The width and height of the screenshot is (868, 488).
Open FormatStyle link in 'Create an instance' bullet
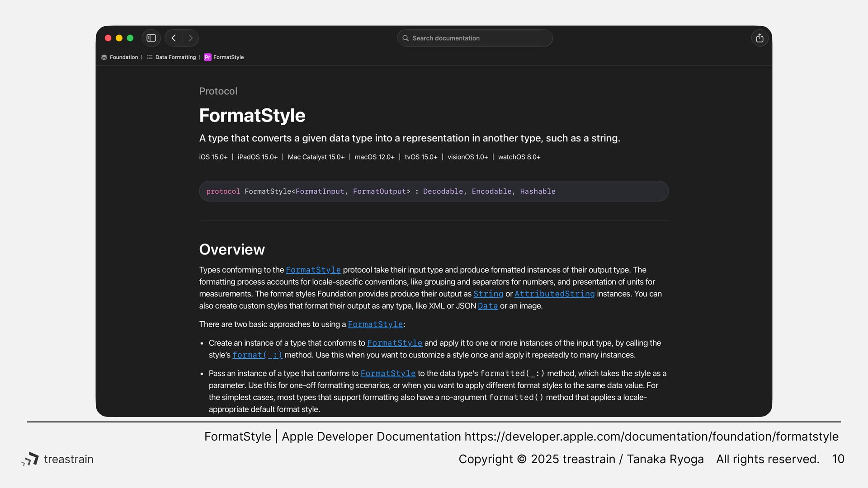pos(395,343)
